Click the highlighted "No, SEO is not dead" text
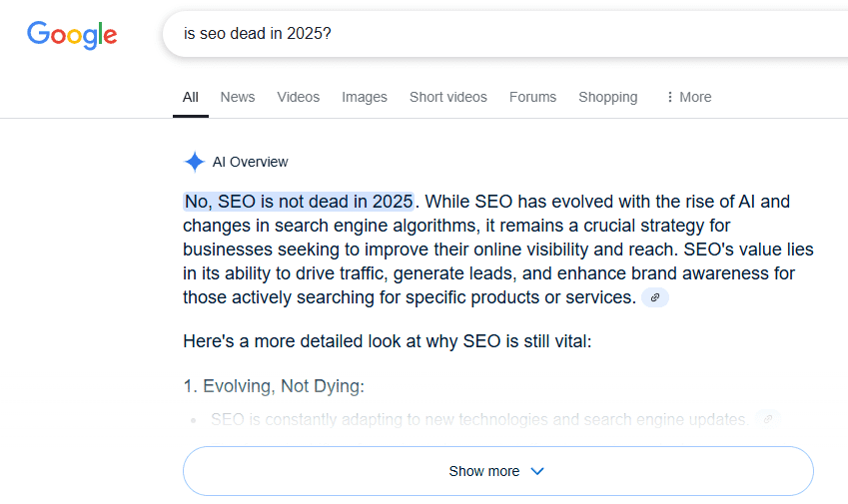 click(x=298, y=202)
